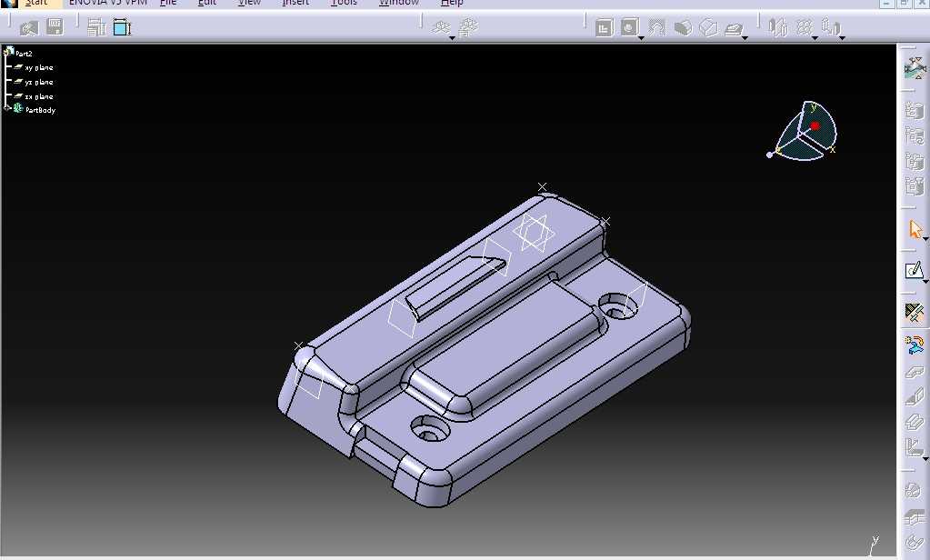Click the round hole near part's front edge
The width and height of the screenshot is (930, 560).
coord(429,427)
